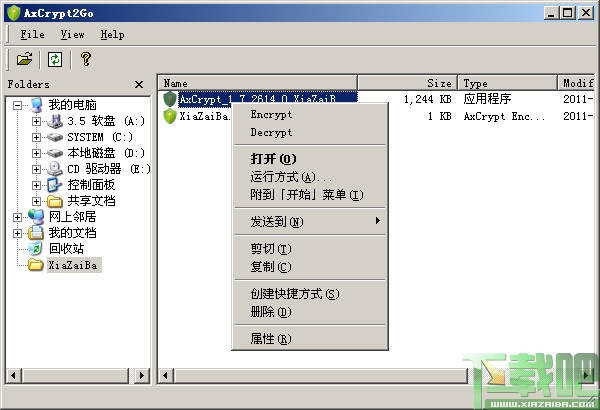Click the refresh toolbar icon
Viewport: 600px width, 410px height.
pos(55,59)
